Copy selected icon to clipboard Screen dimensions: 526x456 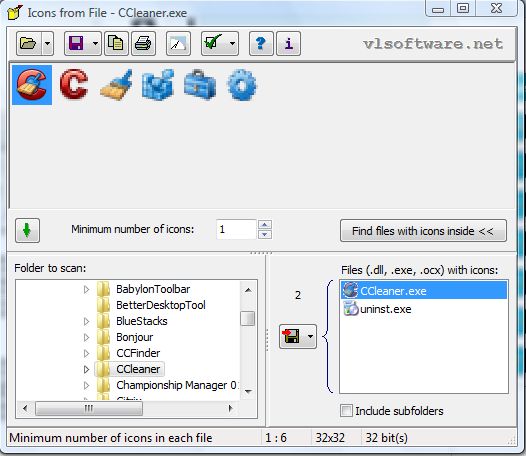(x=116, y=43)
